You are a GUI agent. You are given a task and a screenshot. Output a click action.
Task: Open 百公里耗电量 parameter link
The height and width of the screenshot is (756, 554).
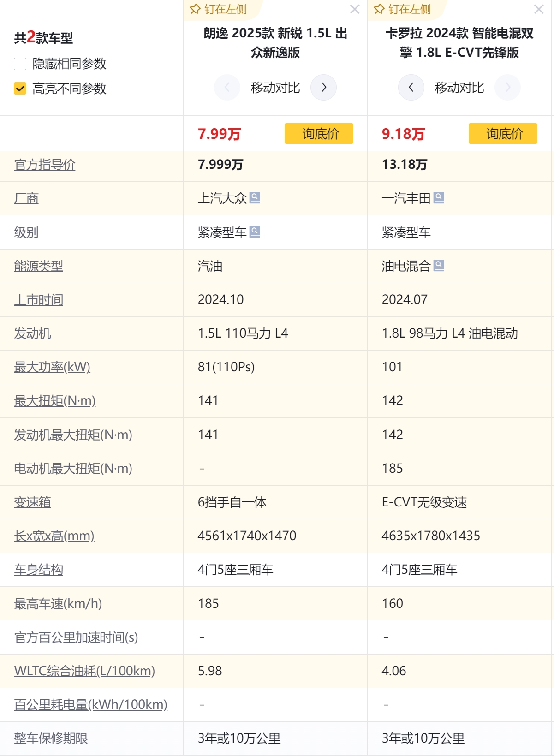91,705
